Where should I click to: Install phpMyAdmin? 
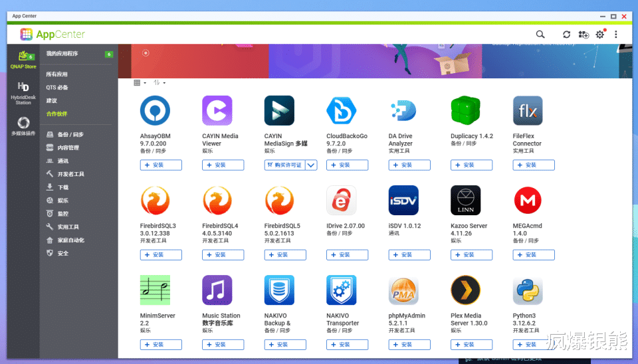coord(409,345)
